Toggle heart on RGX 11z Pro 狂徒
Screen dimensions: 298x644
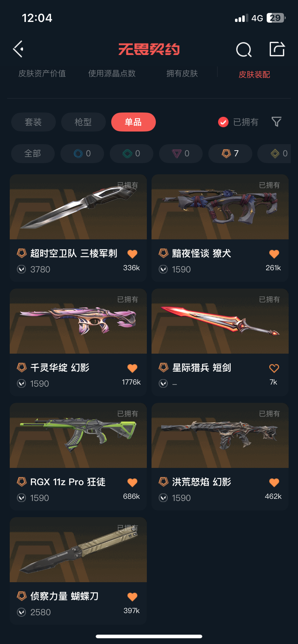pos(132,483)
